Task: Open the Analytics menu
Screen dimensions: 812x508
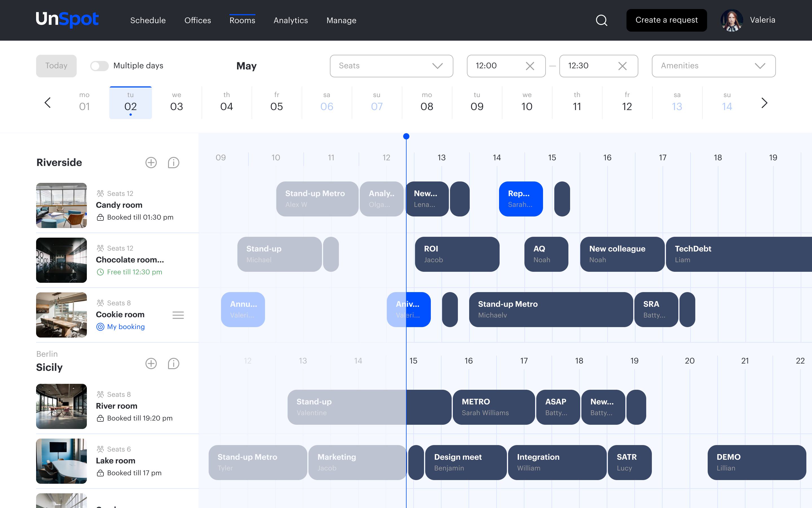Action: pos(291,20)
